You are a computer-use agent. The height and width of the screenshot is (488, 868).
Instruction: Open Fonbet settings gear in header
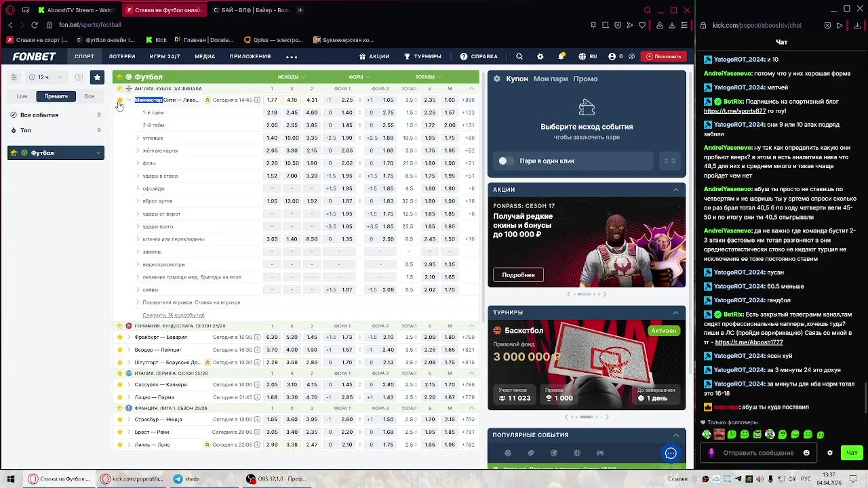pos(540,56)
